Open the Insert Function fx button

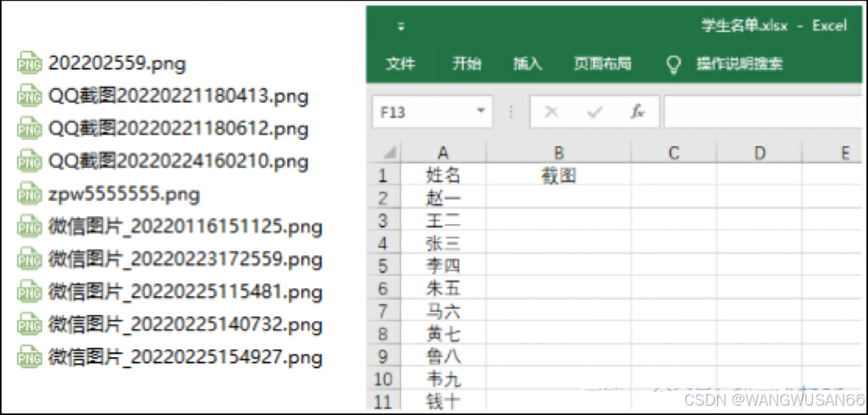(x=637, y=113)
